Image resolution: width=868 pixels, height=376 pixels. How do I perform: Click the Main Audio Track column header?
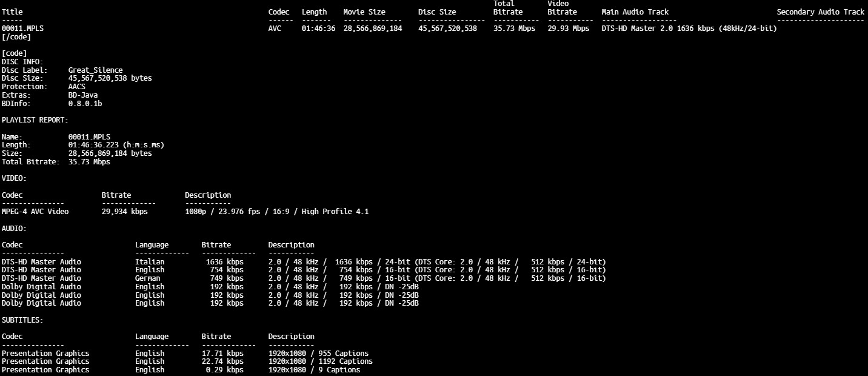tap(635, 12)
